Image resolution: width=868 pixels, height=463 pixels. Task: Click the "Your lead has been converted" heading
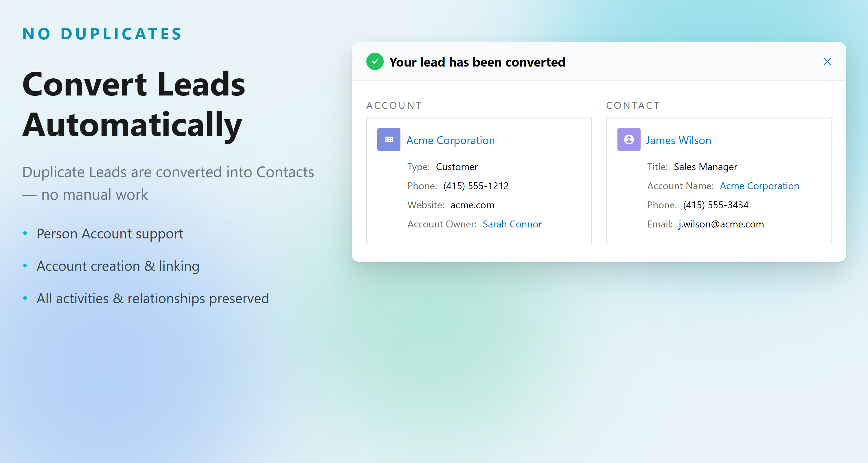coord(477,62)
